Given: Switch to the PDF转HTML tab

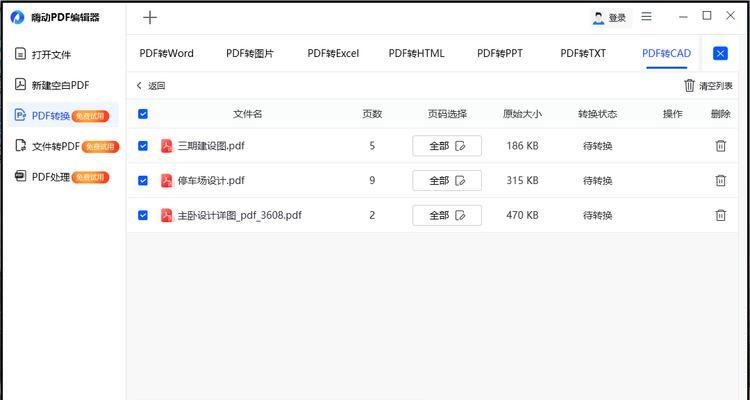Looking at the screenshot, I should pos(416,53).
